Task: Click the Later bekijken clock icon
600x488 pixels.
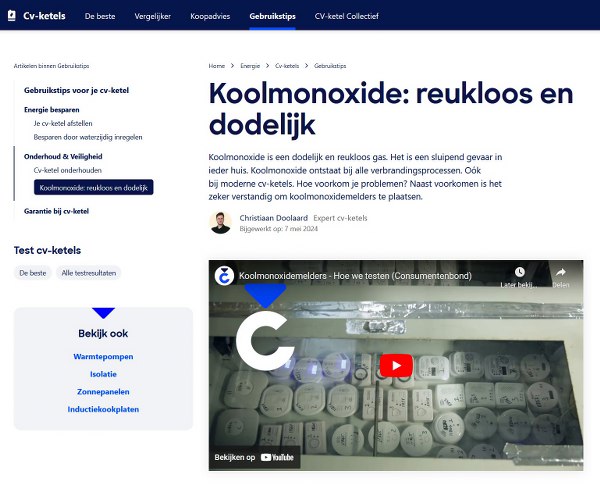Action: coord(519,272)
